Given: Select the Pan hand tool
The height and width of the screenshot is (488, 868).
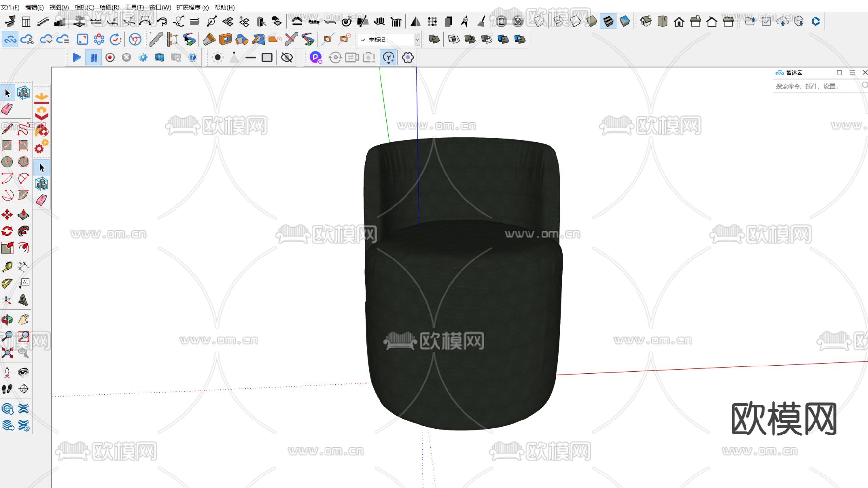Looking at the screenshot, I should pos(24,318).
